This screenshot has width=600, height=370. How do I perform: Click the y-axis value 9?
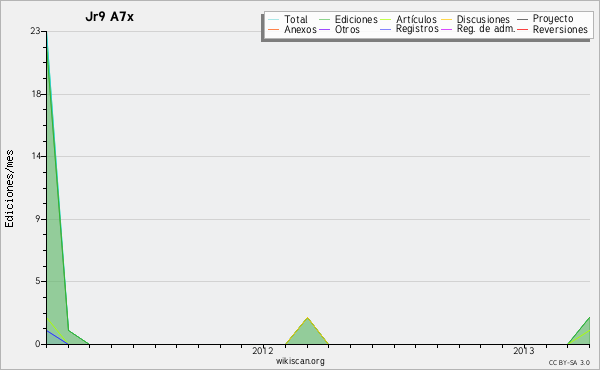38,219
